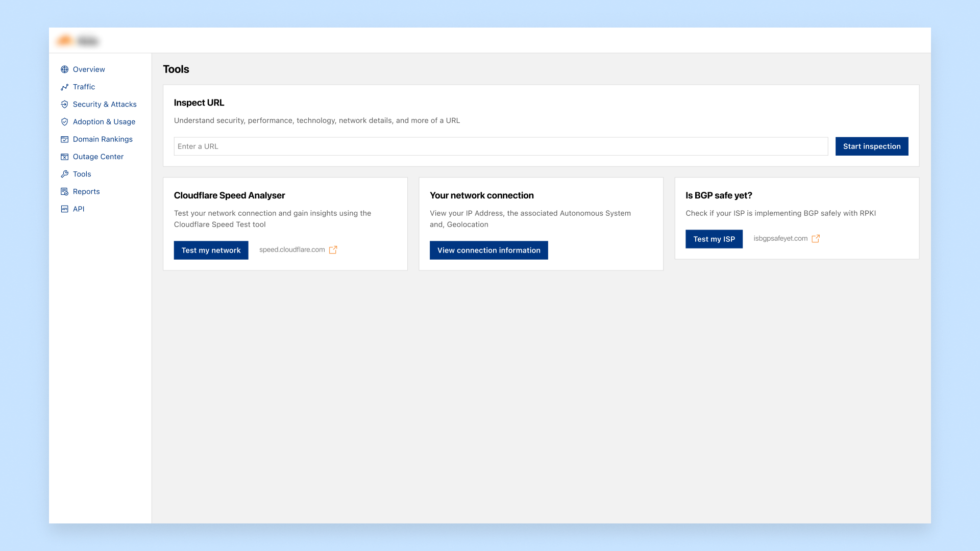Viewport: 980px width, 551px height.
Task: Click the Domain Rankings icon
Action: 64,139
